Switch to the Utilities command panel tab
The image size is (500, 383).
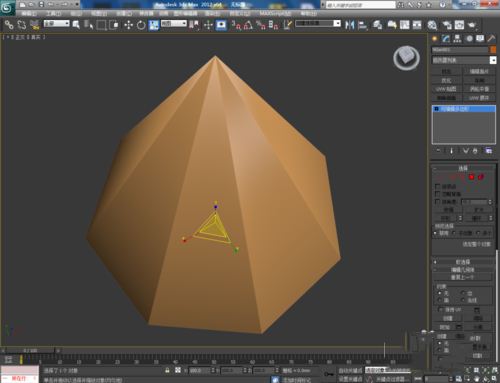[491, 39]
